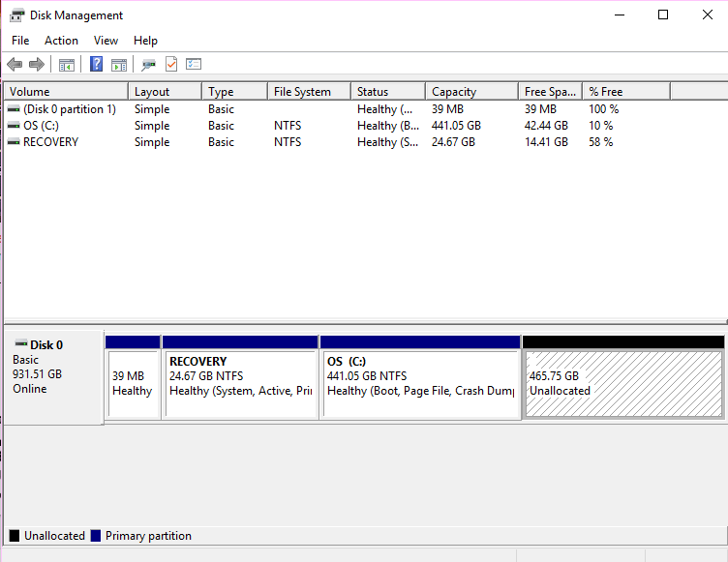Click the black Unallocated legend swatch
This screenshot has height=562, width=728.
coord(15,536)
